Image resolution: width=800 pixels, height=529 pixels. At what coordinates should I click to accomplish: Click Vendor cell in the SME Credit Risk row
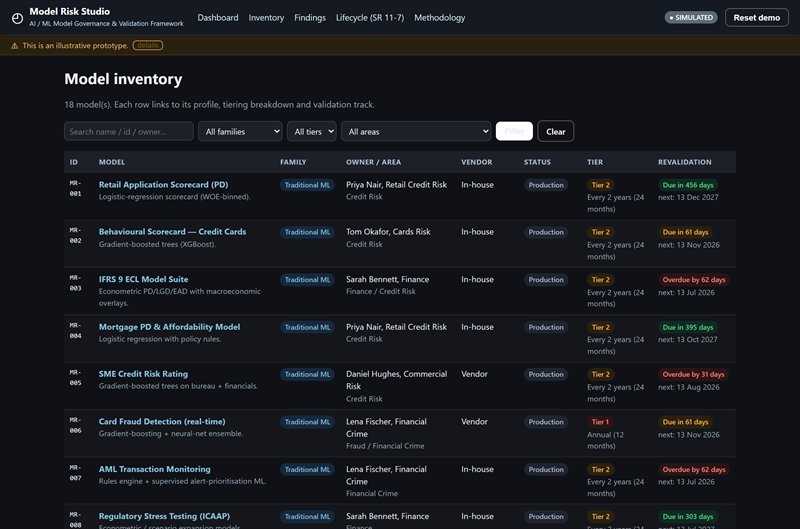pos(474,374)
